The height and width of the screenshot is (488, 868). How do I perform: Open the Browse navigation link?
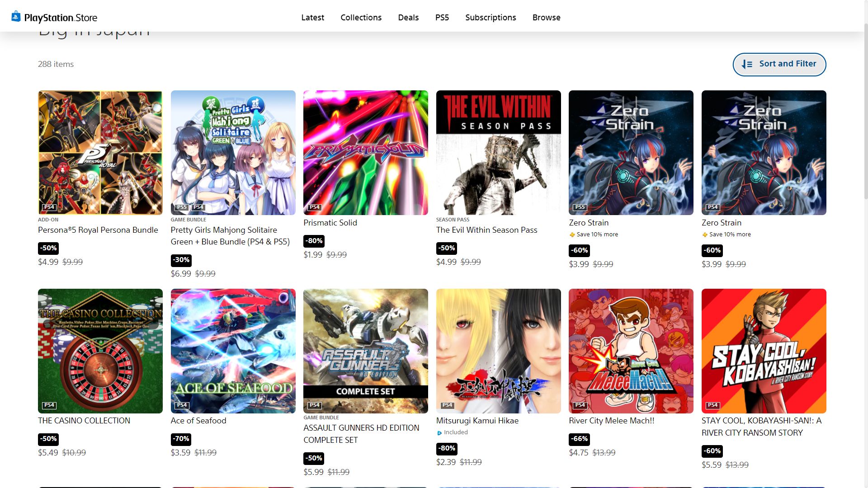[x=546, y=17]
